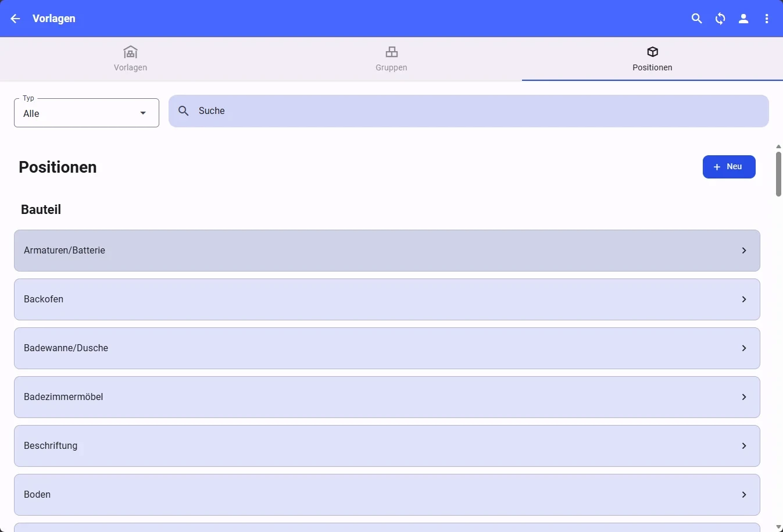The image size is (783, 532).
Task: Open the Backofen entry text
Action: 44,299
